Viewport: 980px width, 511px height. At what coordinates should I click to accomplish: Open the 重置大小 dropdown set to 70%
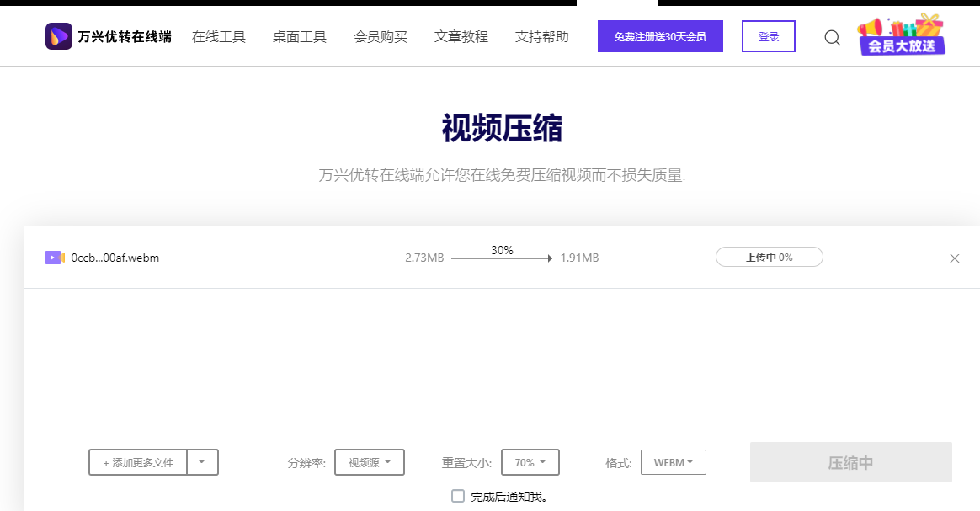(x=530, y=461)
